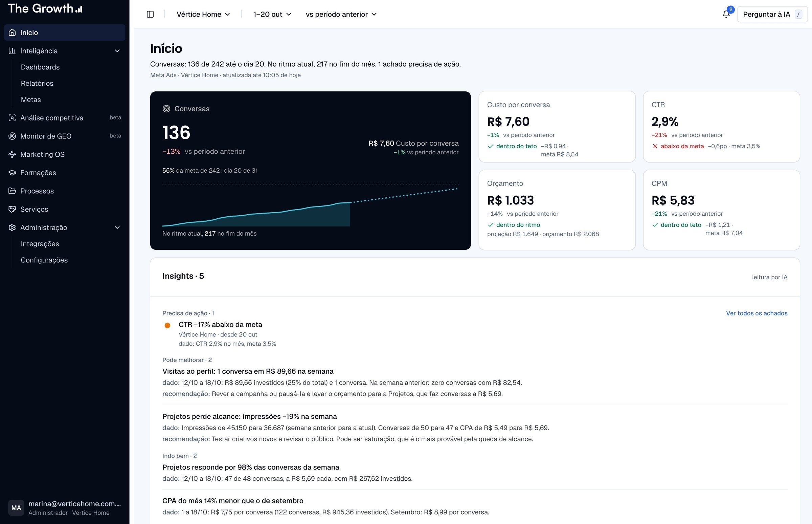Image resolution: width=812 pixels, height=524 pixels.
Task: Click the Orçamento R$ 1.033 card
Action: coord(557,210)
